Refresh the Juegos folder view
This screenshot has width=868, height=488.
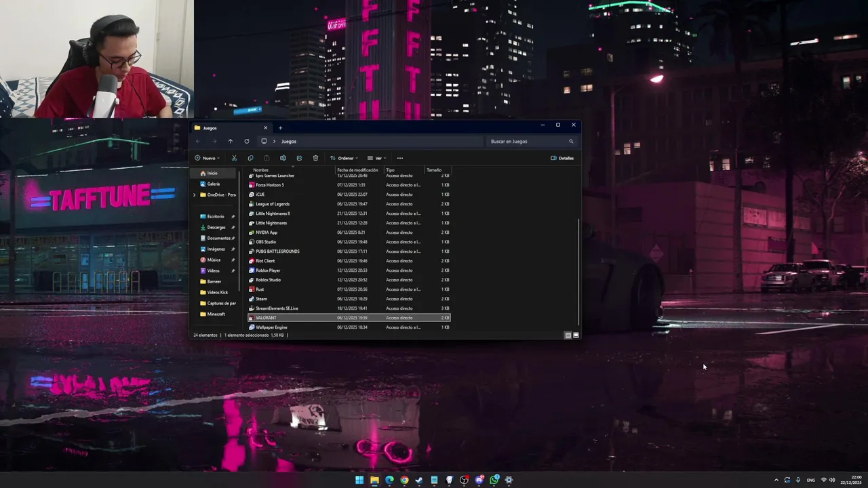[x=246, y=141]
